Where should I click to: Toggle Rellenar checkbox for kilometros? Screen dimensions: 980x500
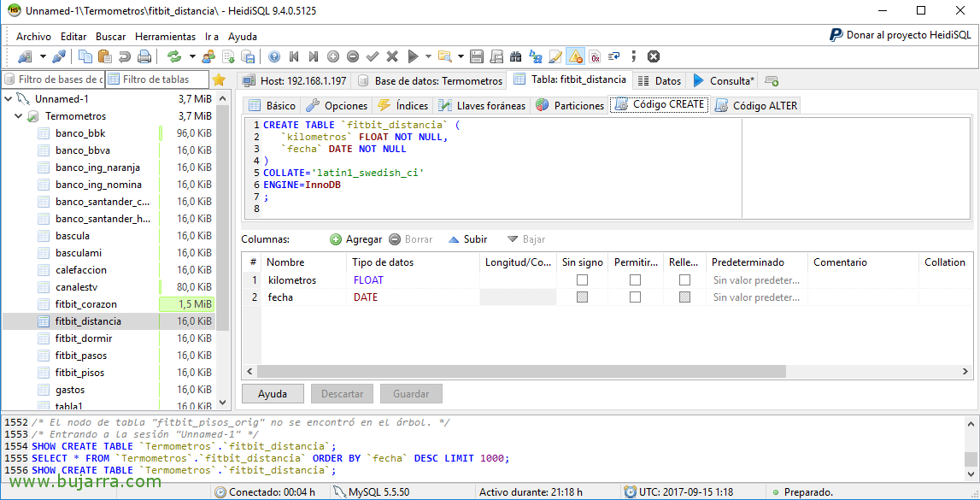(x=685, y=280)
